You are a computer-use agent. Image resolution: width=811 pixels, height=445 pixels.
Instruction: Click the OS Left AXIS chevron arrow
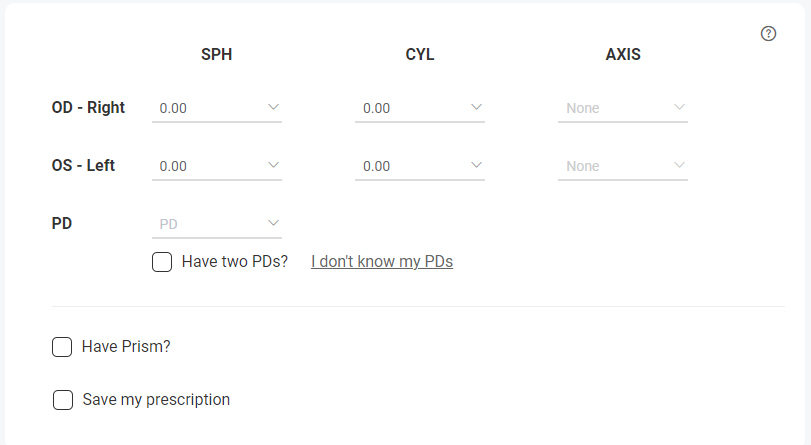(680, 165)
